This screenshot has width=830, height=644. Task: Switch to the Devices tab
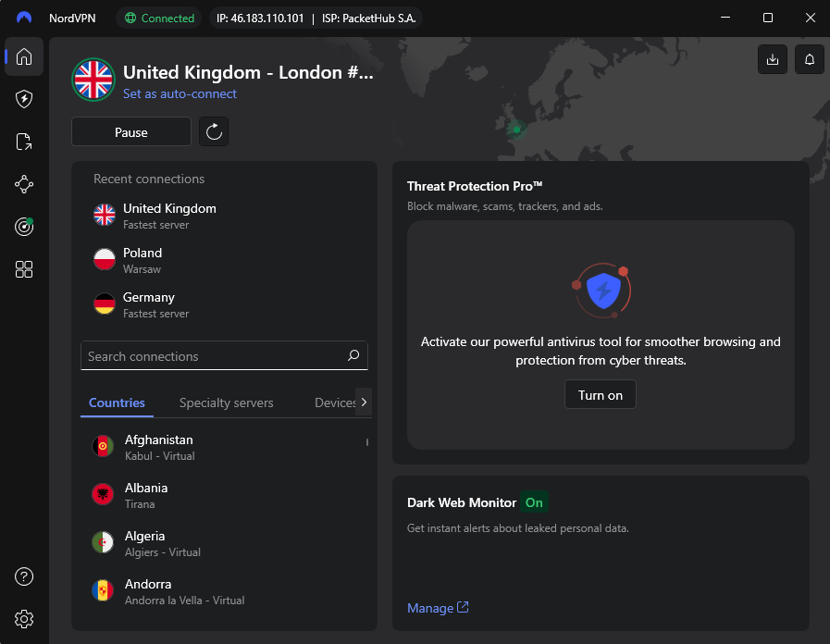coord(335,402)
